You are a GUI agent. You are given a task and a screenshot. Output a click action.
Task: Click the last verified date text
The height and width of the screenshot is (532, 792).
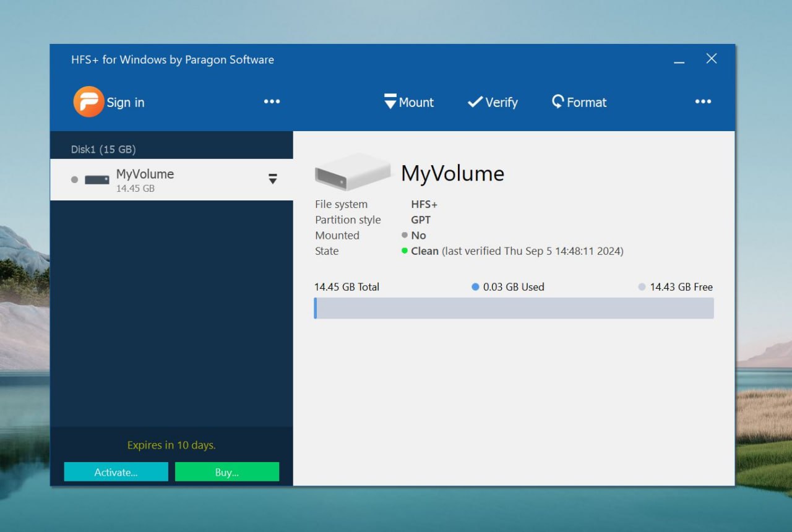coord(533,251)
